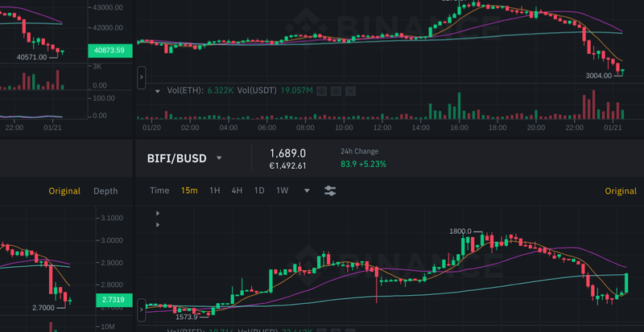The width and height of the screenshot is (644, 332).
Task: Open chart technical indicator settings icon
Action: [x=330, y=191]
